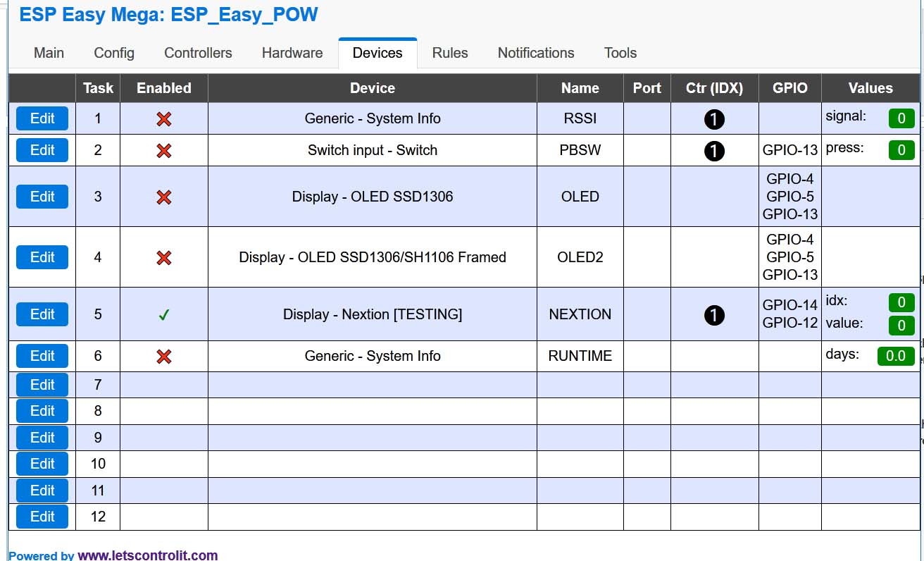Click the RSSI name cell
The height and width of the screenshot is (561, 924).
(580, 118)
